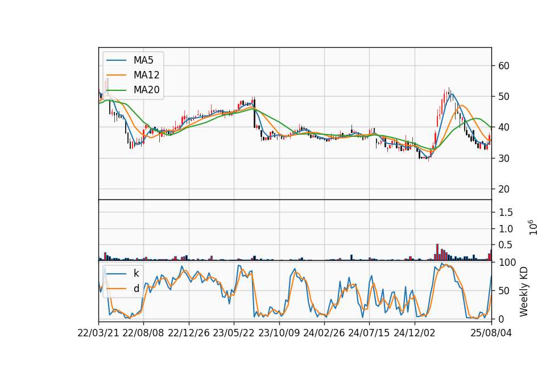Click the volume axis value 1.5

coord(506,212)
